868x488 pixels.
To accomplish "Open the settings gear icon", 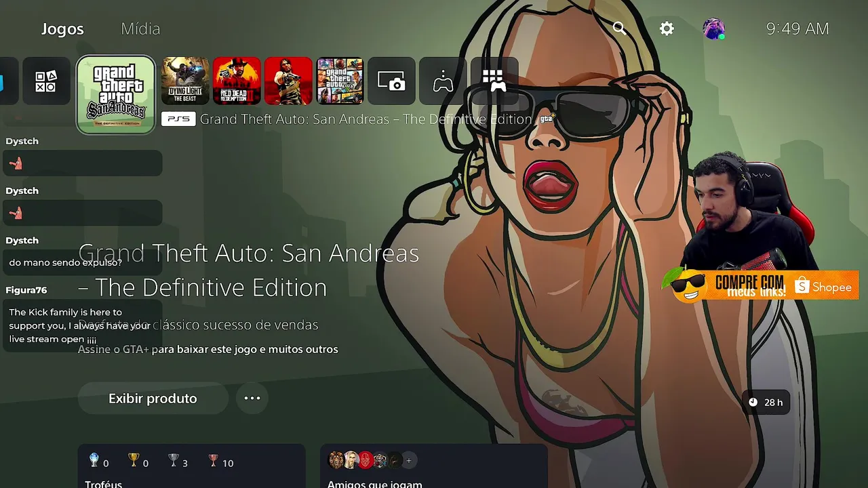I will (x=667, y=28).
